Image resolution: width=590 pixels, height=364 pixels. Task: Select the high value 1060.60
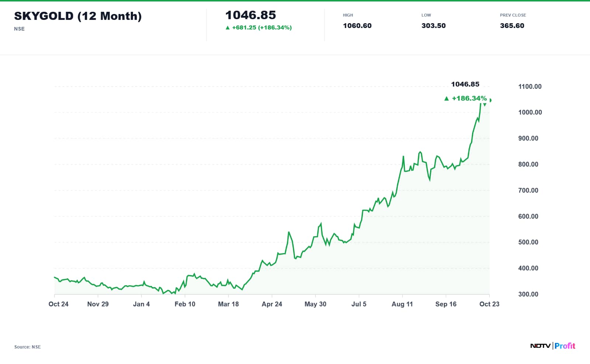point(357,26)
